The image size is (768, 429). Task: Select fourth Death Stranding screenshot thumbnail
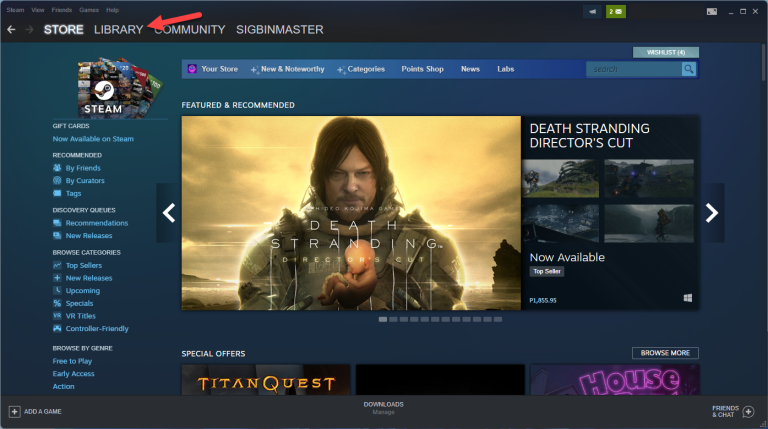tap(649, 224)
